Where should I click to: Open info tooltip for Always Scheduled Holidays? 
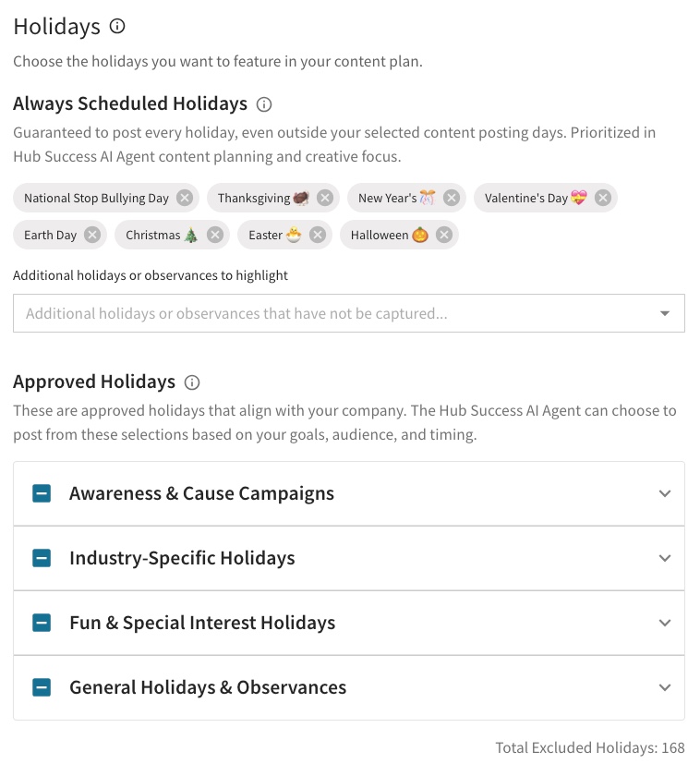pyautogui.click(x=263, y=104)
